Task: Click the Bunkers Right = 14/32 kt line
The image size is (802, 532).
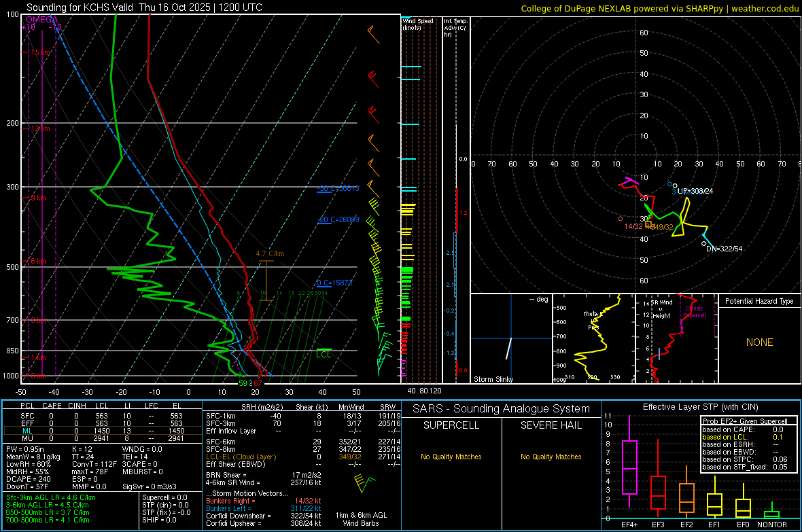Action: pyautogui.click(x=264, y=501)
